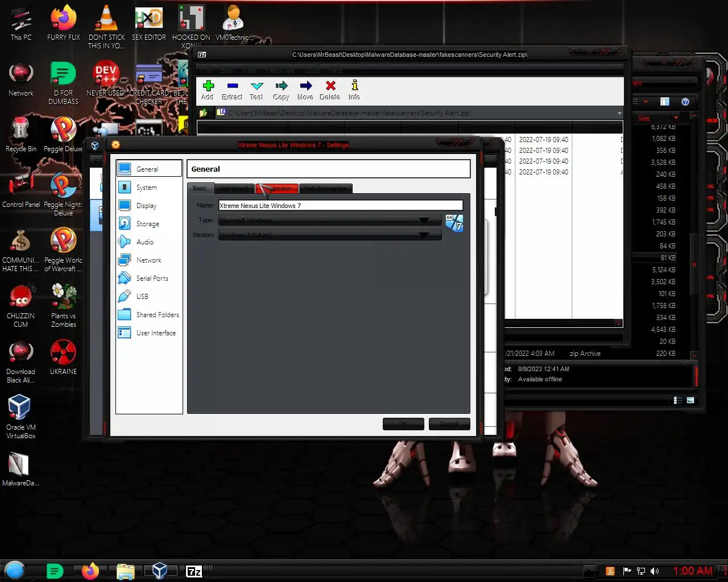The width and height of the screenshot is (728, 582).
Task: Open Firefox from the taskbar
Action: 90,571
